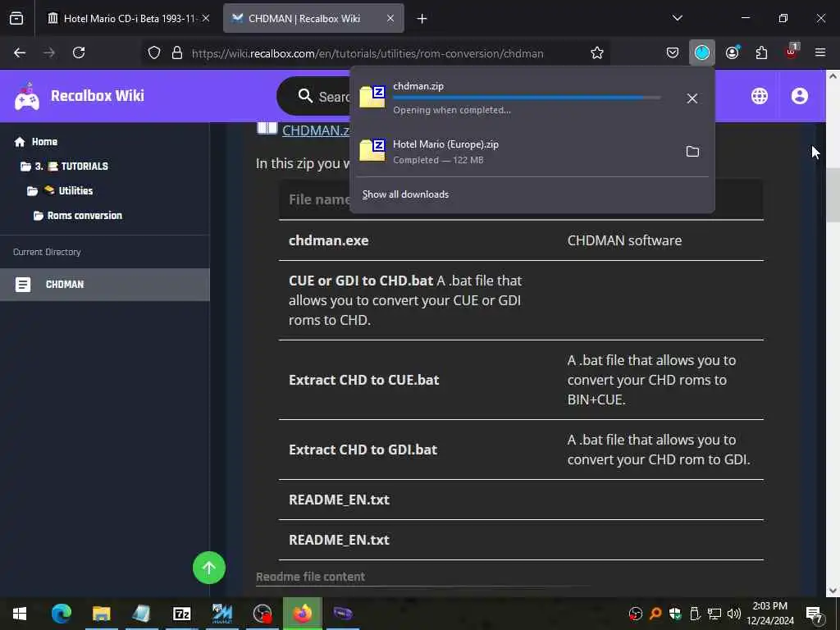Open the MAME taskbar icon
The image size is (840, 630).
[221, 614]
